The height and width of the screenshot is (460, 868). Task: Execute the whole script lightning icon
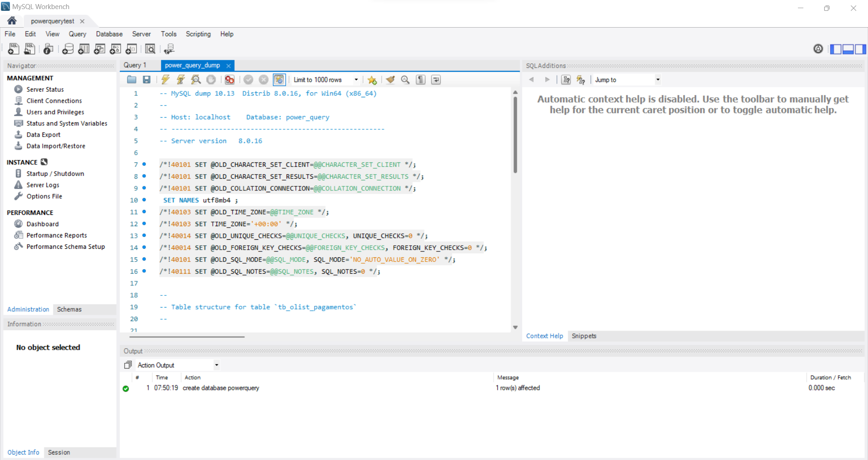(x=165, y=80)
